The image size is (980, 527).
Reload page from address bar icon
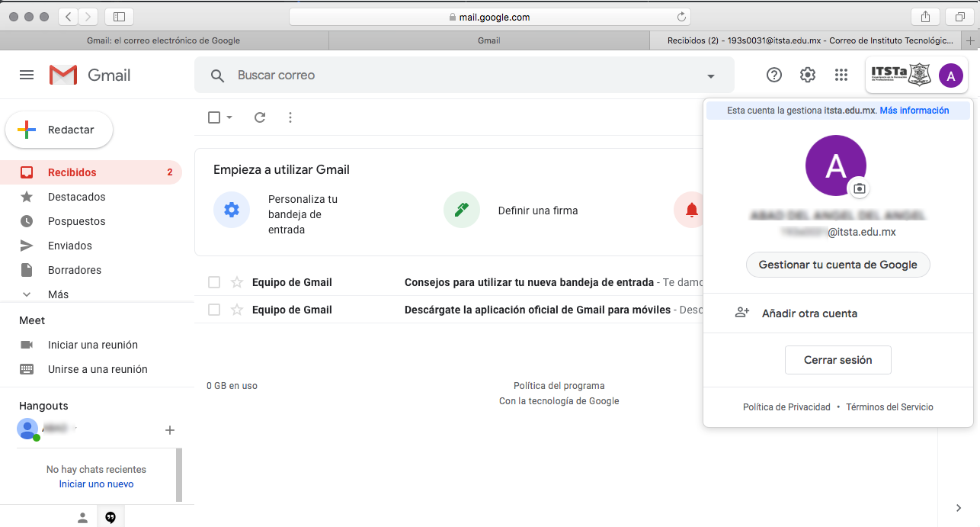[x=681, y=17]
